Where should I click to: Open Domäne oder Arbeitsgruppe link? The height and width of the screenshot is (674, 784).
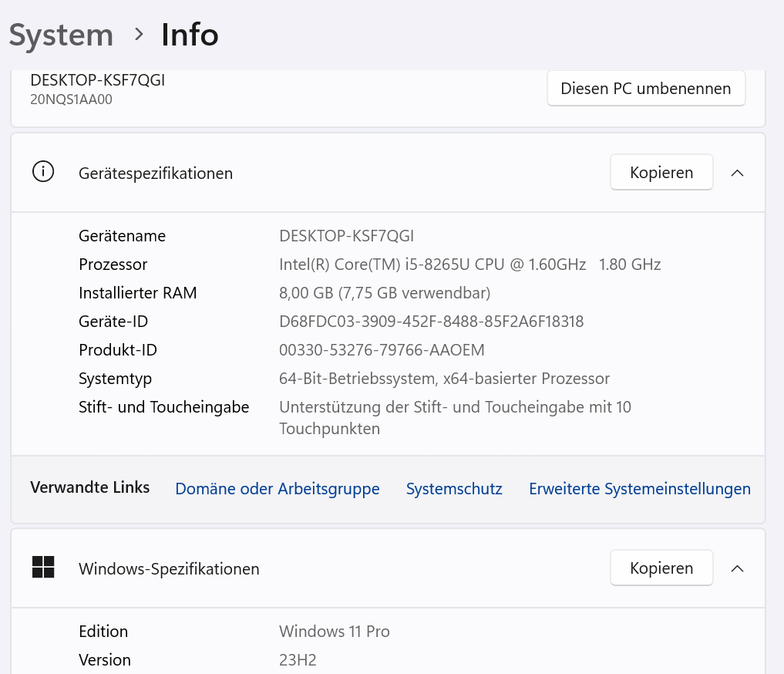coord(278,488)
